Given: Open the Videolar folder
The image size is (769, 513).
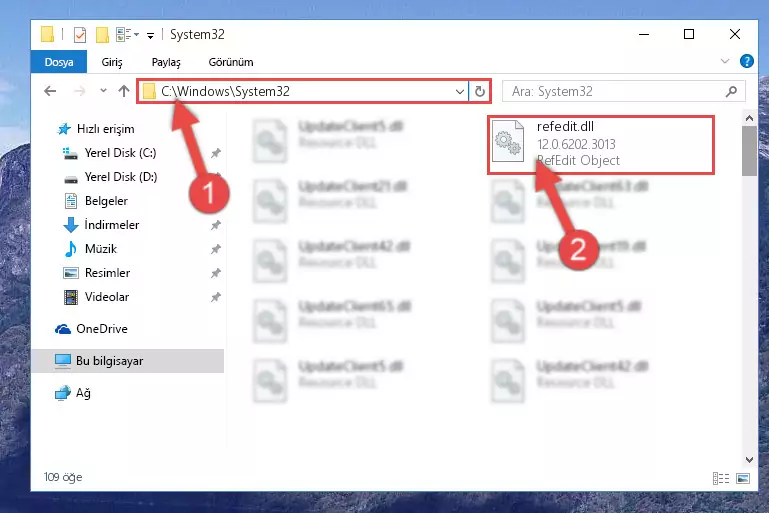Looking at the screenshot, I should (x=107, y=297).
